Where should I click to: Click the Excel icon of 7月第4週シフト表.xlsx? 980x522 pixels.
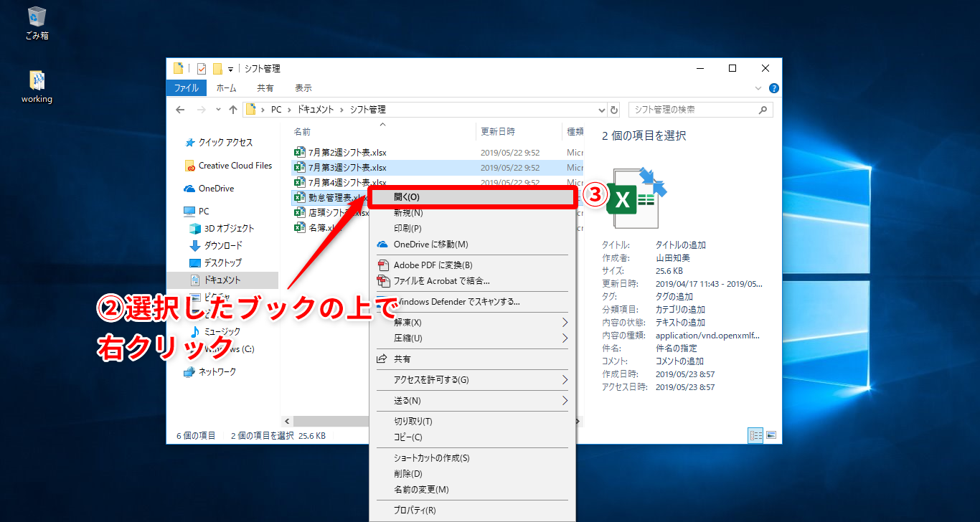[x=300, y=183]
